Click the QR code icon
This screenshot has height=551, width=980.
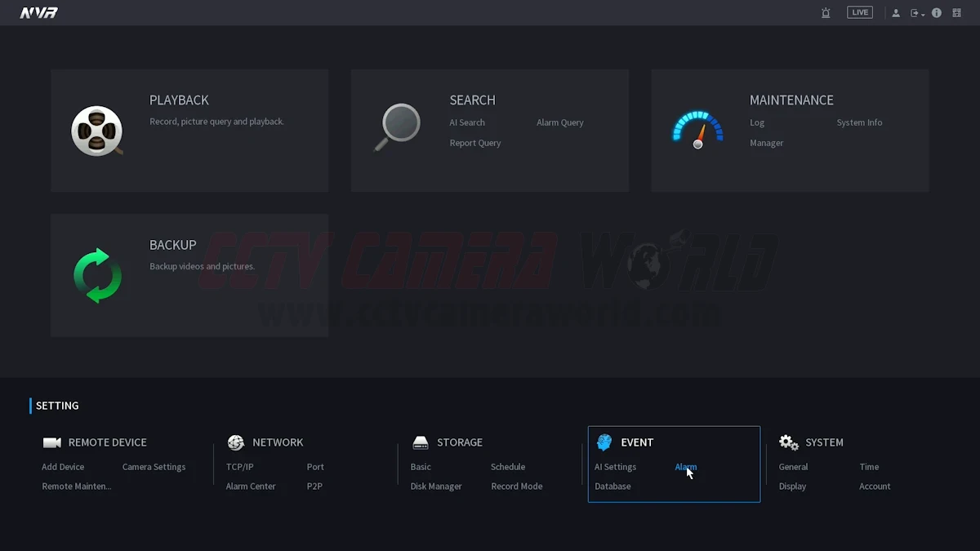[956, 13]
